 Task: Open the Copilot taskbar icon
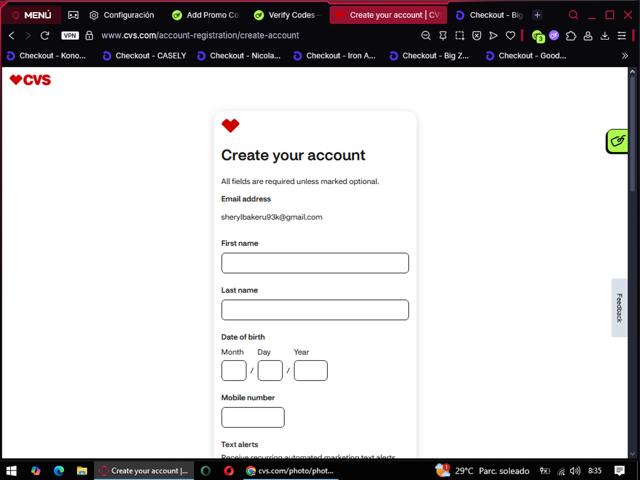pos(36,471)
